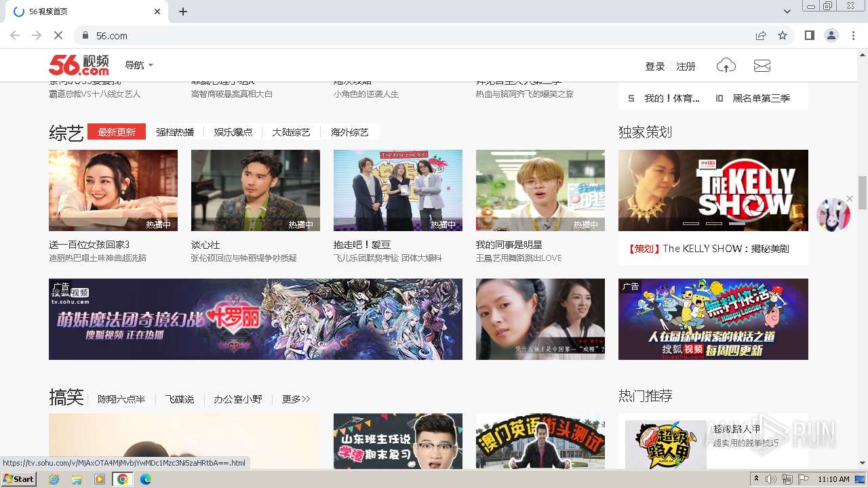The width and height of the screenshot is (868, 488).
Task: Open the 送一百位女孩回家3 thumbnail
Action: [x=113, y=190]
